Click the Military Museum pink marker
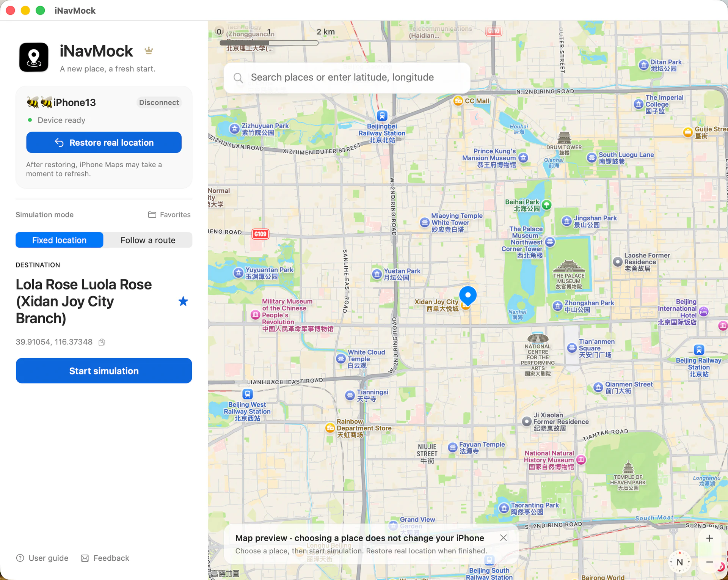Screen dimensions: 728x580 [256, 314]
